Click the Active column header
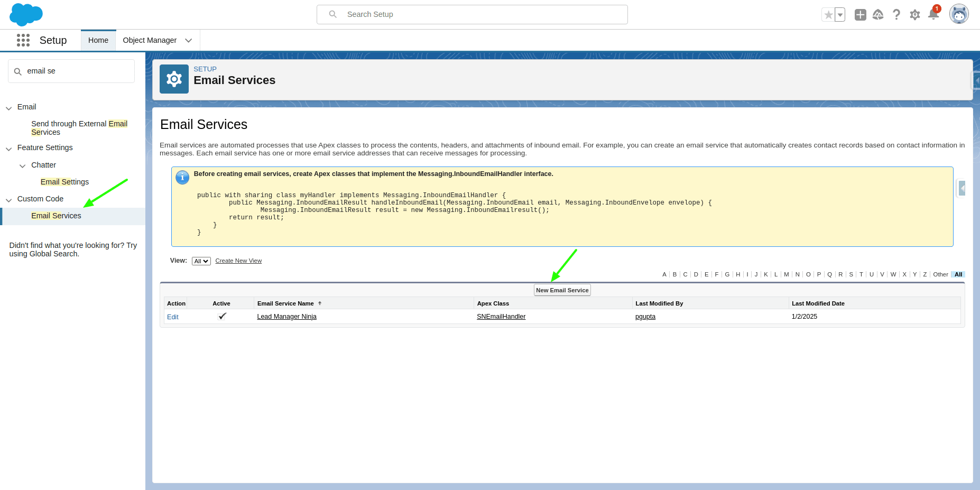Image resolution: width=980 pixels, height=490 pixels. (221, 303)
